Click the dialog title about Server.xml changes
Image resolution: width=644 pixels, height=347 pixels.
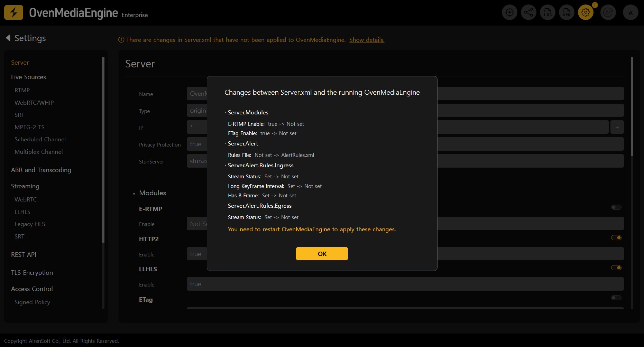pos(322,92)
